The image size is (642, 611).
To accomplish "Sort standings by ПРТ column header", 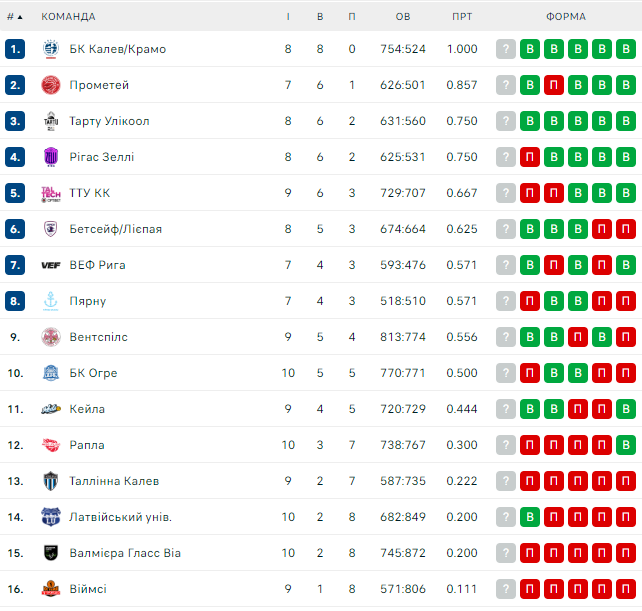I will pyautogui.click(x=462, y=17).
